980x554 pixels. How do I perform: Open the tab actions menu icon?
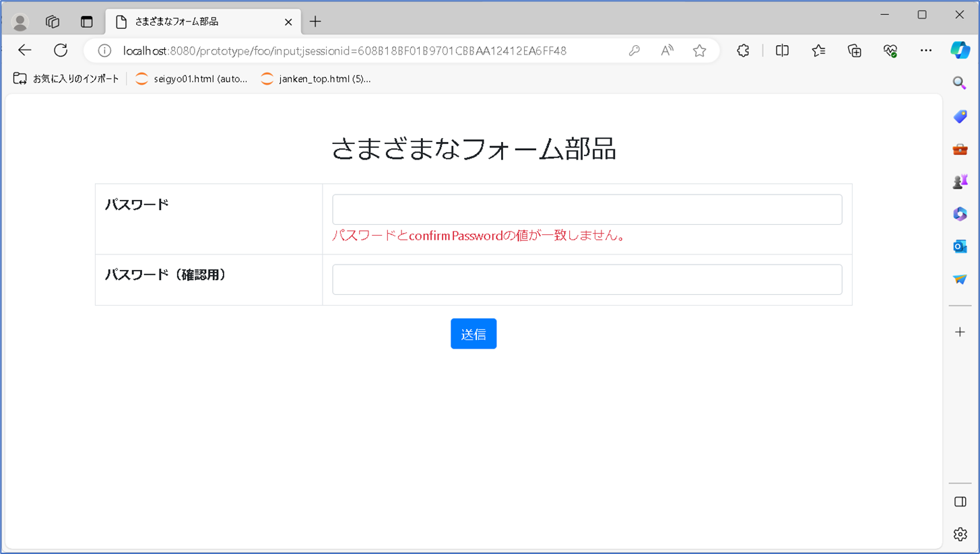(86, 22)
